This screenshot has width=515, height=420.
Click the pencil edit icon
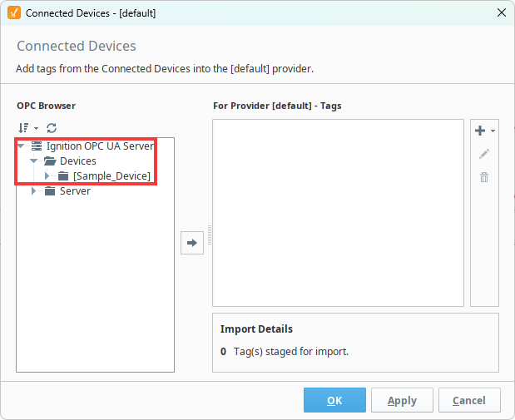click(x=484, y=154)
